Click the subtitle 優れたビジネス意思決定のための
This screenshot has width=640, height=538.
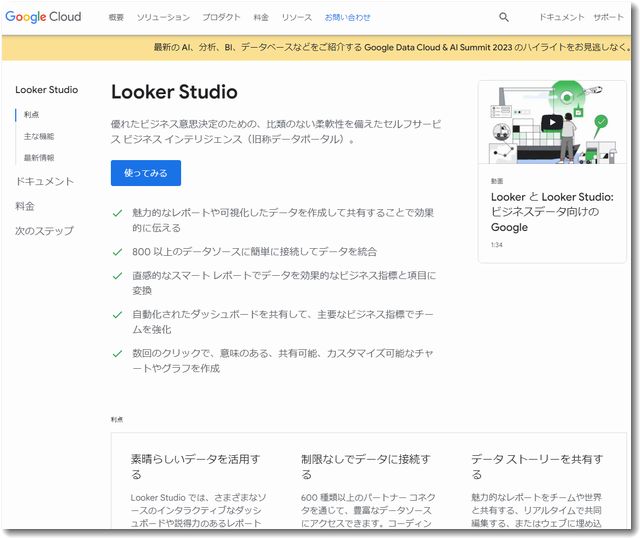click(x=276, y=132)
